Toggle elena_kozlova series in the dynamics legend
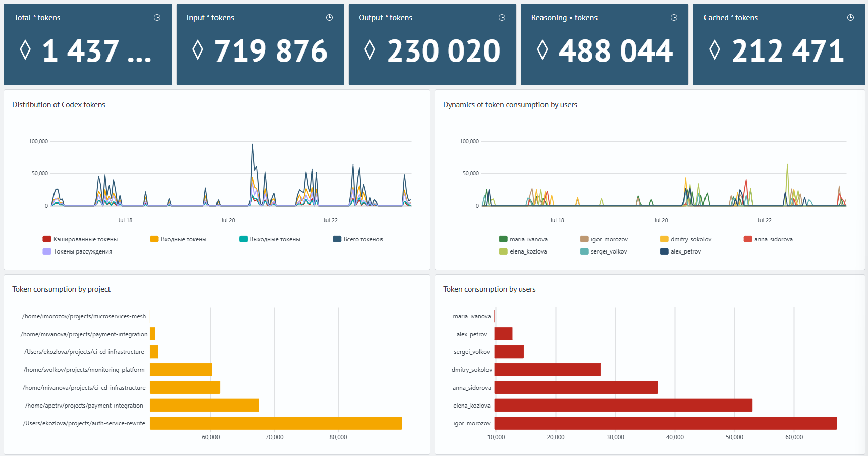 (523, 251)
